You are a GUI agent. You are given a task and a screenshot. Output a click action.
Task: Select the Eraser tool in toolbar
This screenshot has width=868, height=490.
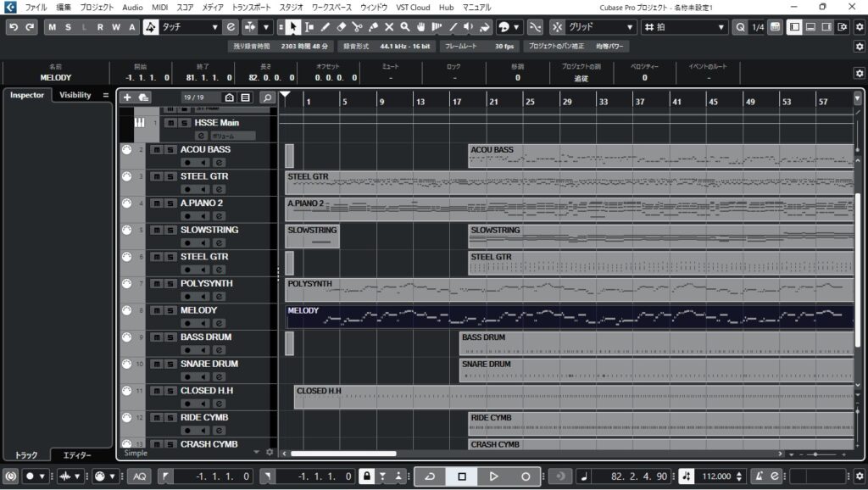tap(342, 27)
